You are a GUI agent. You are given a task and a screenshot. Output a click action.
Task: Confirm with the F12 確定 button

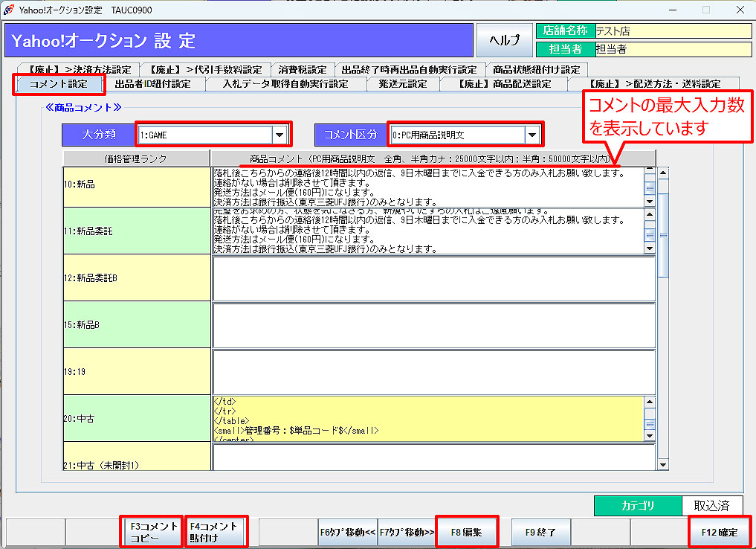pos(719,533)
